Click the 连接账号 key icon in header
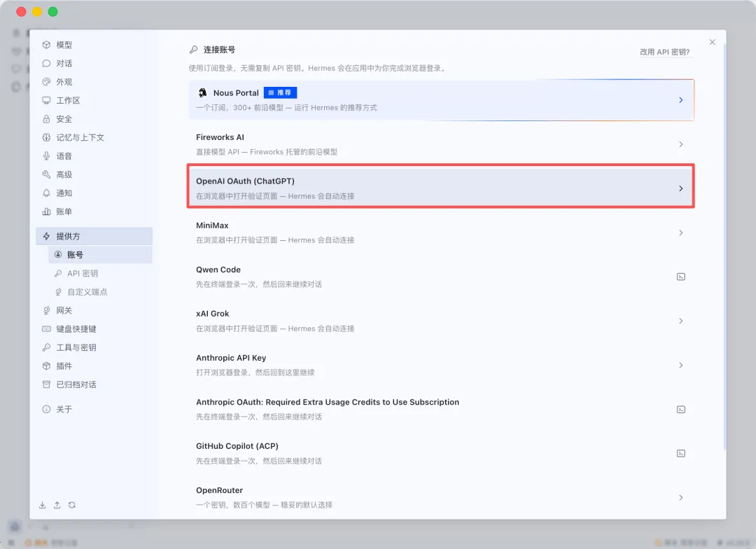756x549 pixels. pos(193,50)
